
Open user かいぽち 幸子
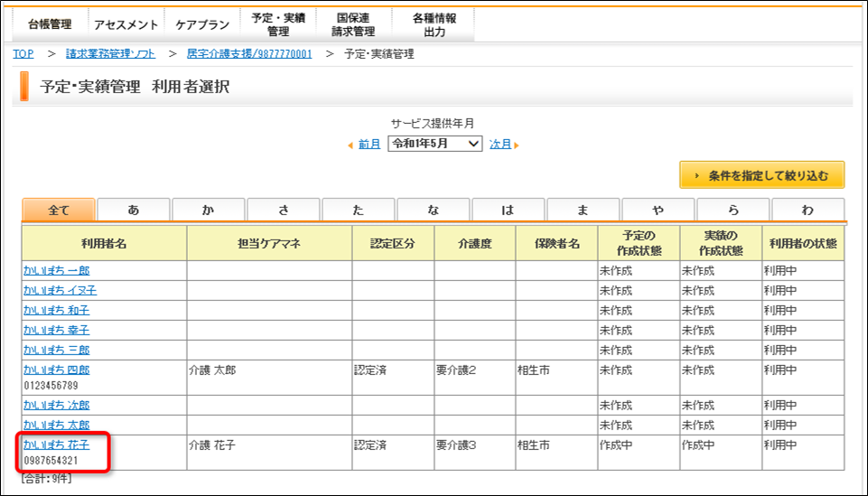pos(57,330)
